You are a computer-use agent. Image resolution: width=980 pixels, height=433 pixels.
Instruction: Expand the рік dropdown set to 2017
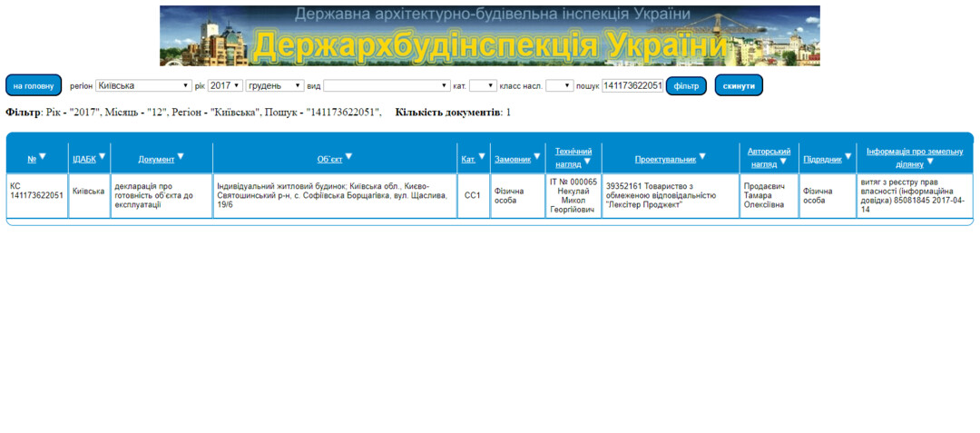[225, 85]
